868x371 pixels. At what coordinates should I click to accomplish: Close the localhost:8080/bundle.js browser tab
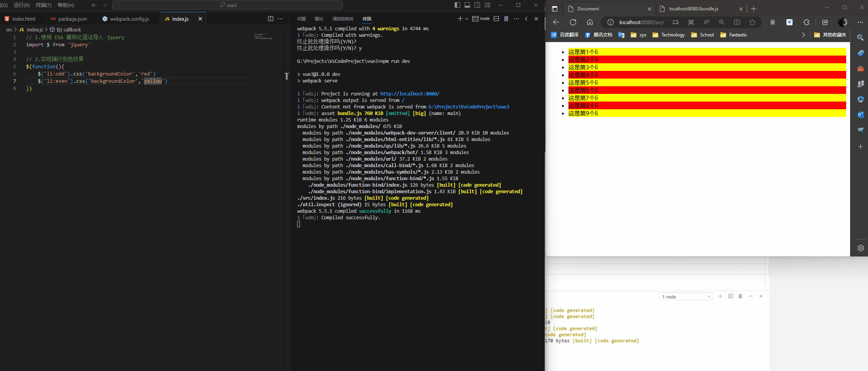tap(741, 9)
